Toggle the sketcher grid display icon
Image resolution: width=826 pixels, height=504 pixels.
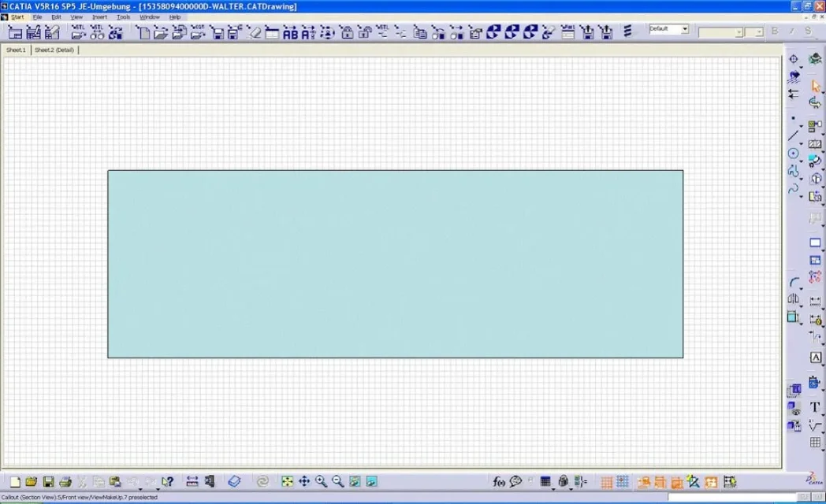[x=606, y=481]
